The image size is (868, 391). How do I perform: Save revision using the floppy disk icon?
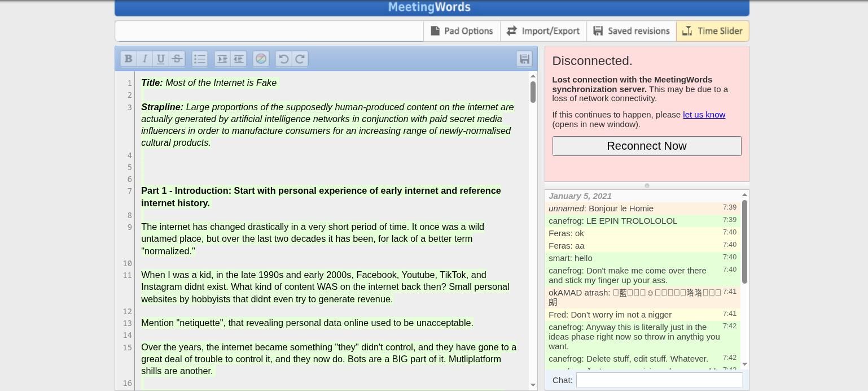click(524, 59)
